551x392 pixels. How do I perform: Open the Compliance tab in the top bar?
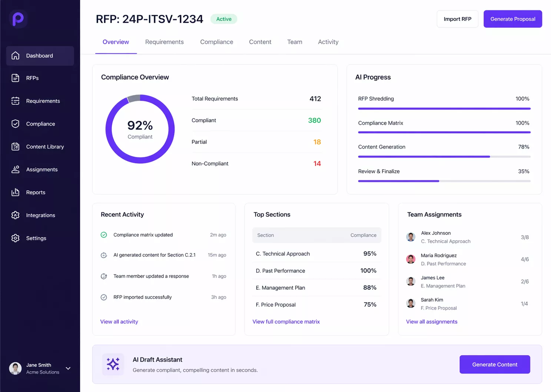217,42
